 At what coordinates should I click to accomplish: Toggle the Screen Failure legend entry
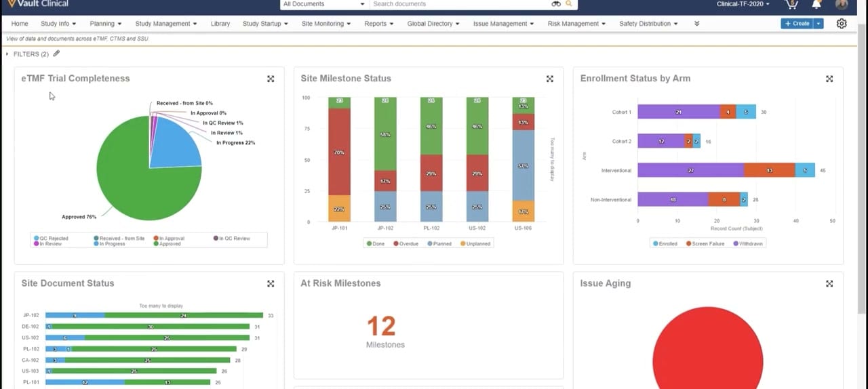705,243
